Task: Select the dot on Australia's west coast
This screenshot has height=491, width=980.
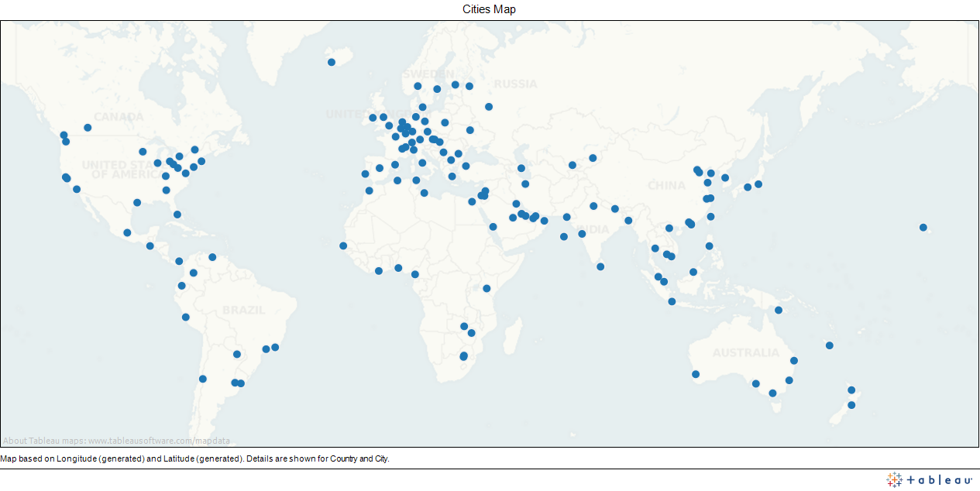Action: click(696, 375)
